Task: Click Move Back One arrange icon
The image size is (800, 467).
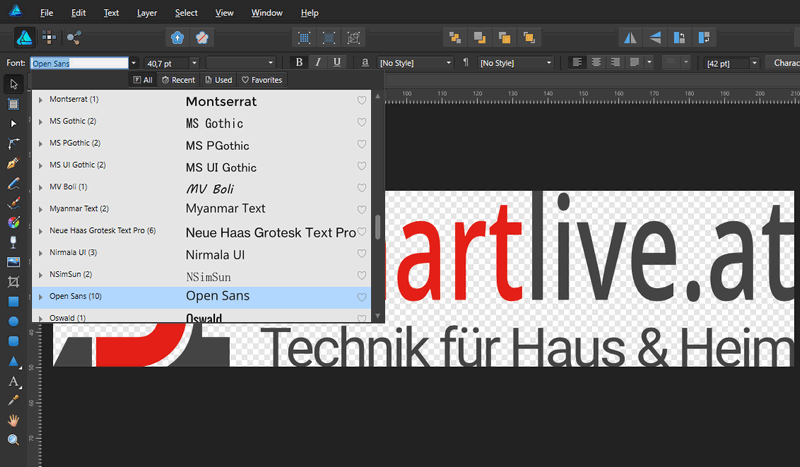Action: click(480, 37)
